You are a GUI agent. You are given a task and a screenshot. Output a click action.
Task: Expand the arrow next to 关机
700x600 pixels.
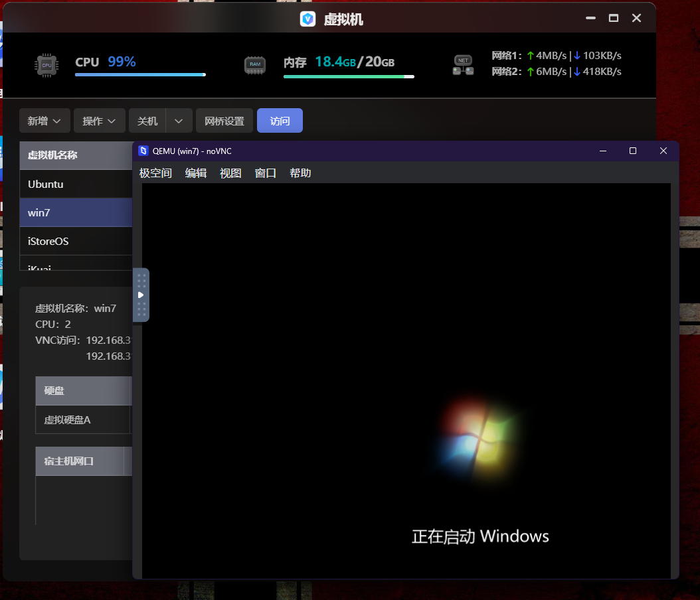pos(179,120)
